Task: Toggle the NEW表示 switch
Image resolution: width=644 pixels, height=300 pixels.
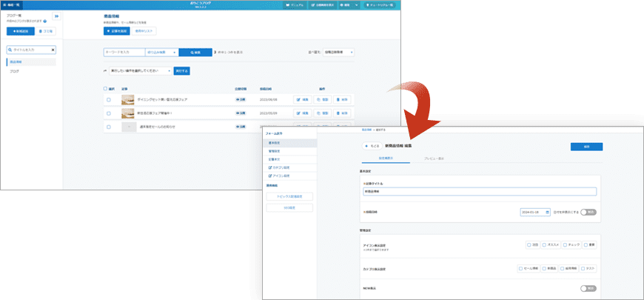Action: (588, 288)
